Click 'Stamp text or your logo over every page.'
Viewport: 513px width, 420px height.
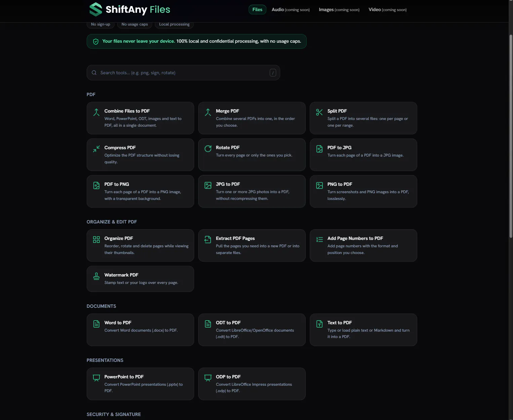[141, 283]
